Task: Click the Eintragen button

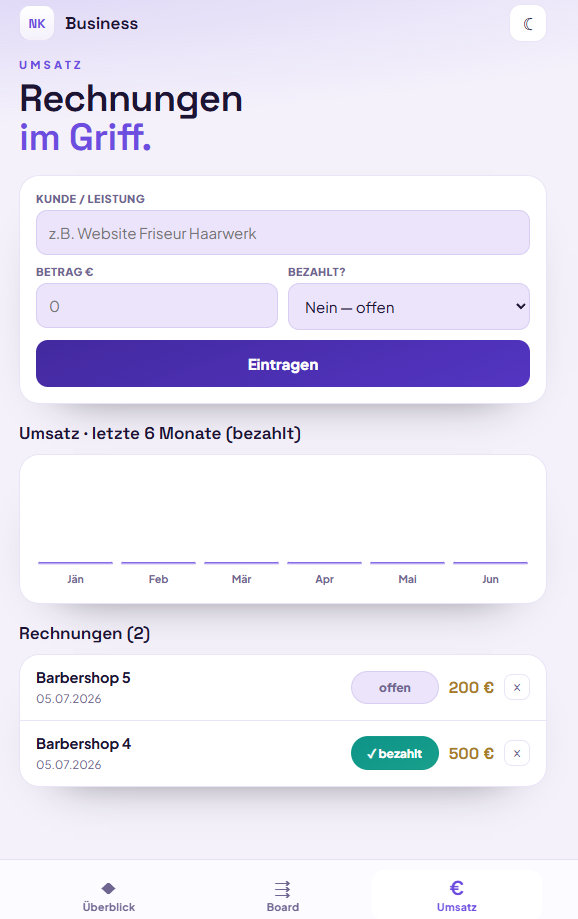Action: pos(283,363)
